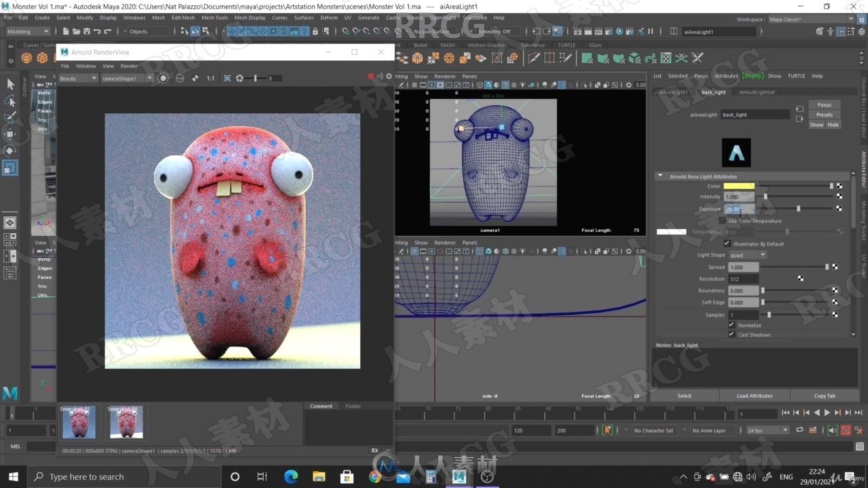
Task: Click the Maya logo at bottom left
Action: [x=10, y=393]
